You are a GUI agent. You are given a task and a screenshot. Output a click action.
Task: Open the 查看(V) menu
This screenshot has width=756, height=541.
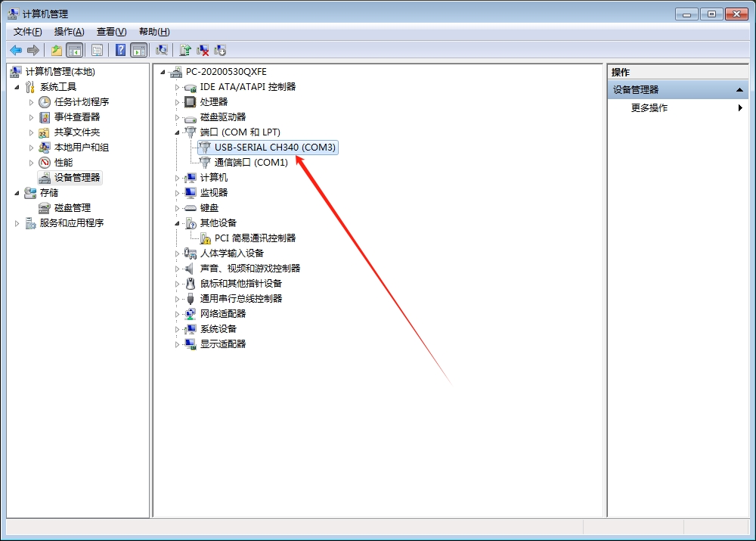tap(112, 32)
